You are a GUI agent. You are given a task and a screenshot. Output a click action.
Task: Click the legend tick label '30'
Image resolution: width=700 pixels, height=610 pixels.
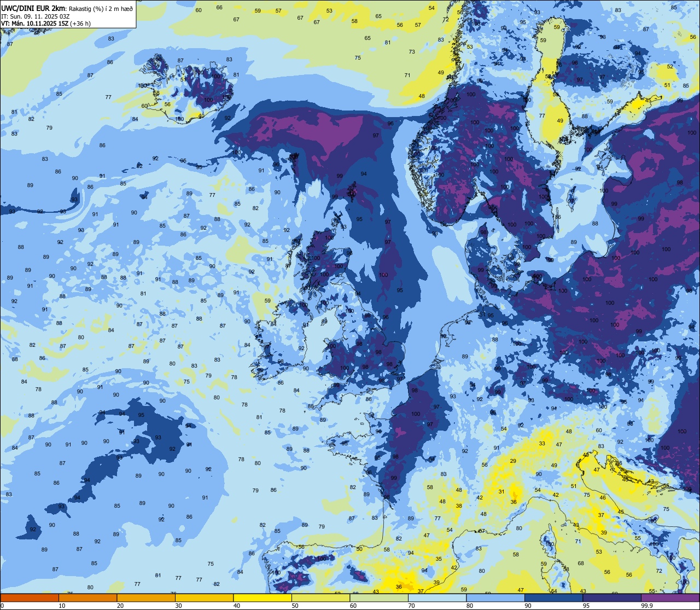(178, 606)
